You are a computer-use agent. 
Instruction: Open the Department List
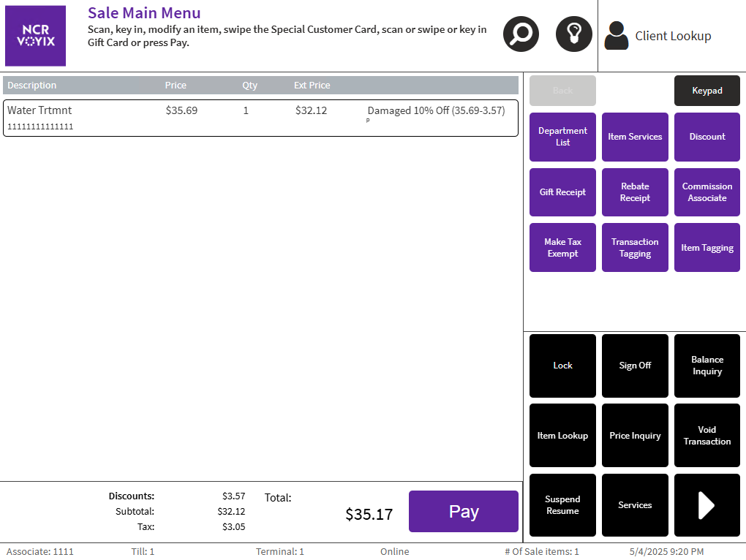point(562,137)
